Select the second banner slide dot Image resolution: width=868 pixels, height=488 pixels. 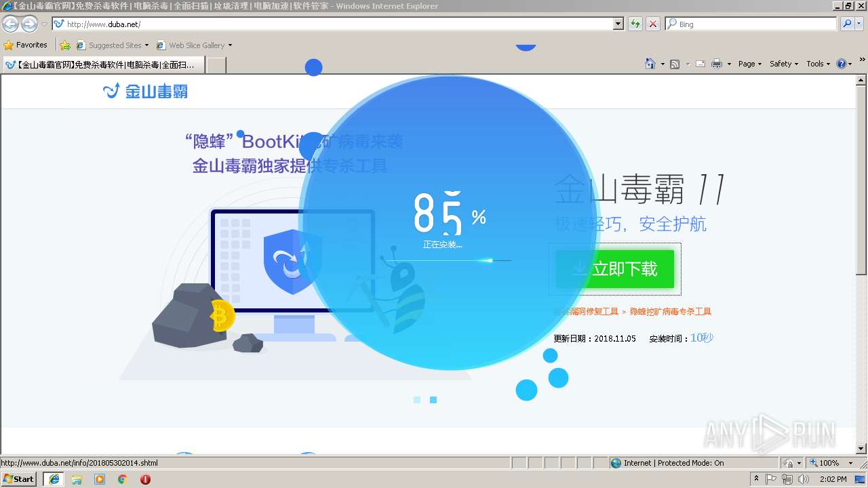[433, 400]
